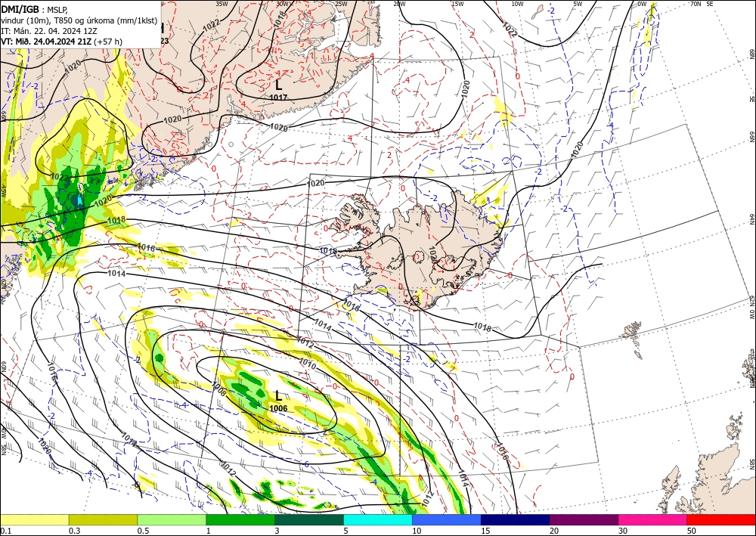
Task: Click the '0.3' legend scale value
Action: pos(74,531)
